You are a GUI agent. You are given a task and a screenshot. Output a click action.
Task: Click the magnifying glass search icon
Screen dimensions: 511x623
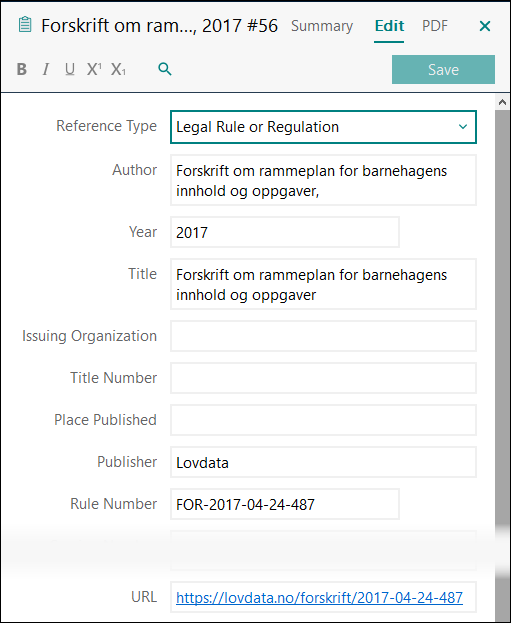click(165, 69)
